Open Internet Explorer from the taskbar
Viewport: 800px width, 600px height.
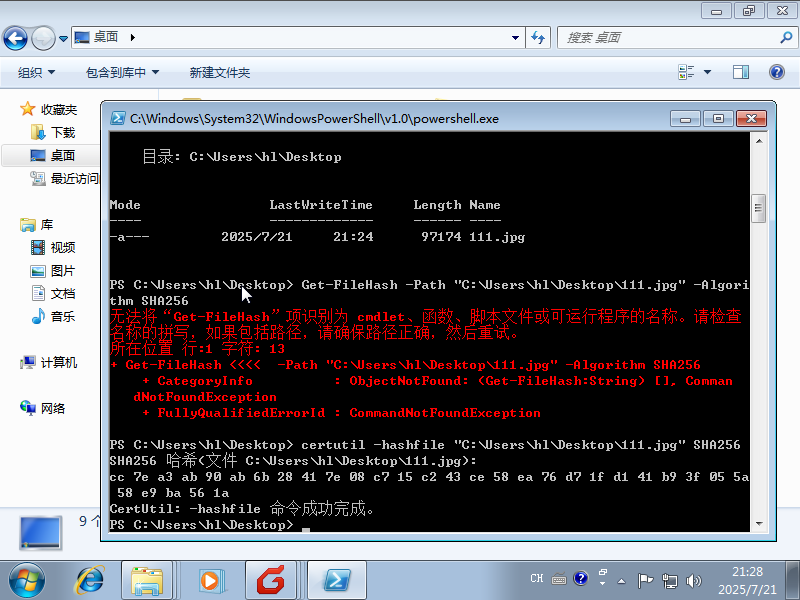point(91,580)
